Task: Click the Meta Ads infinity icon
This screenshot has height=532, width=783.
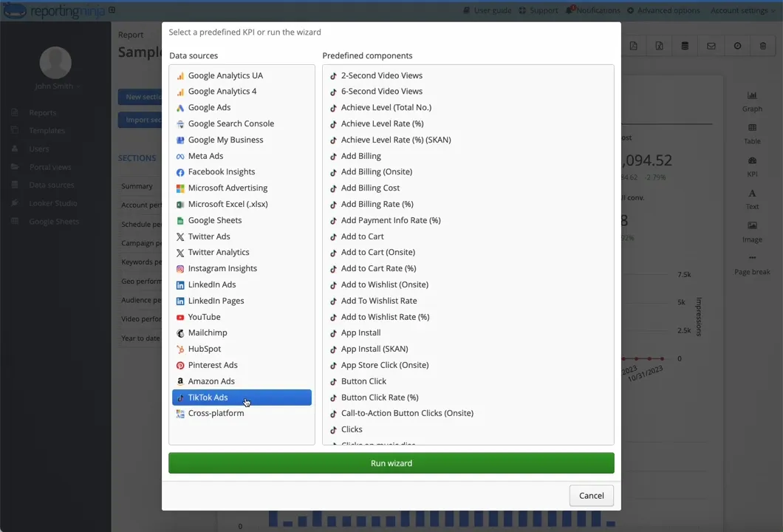Action: click(x=180, y=157)
